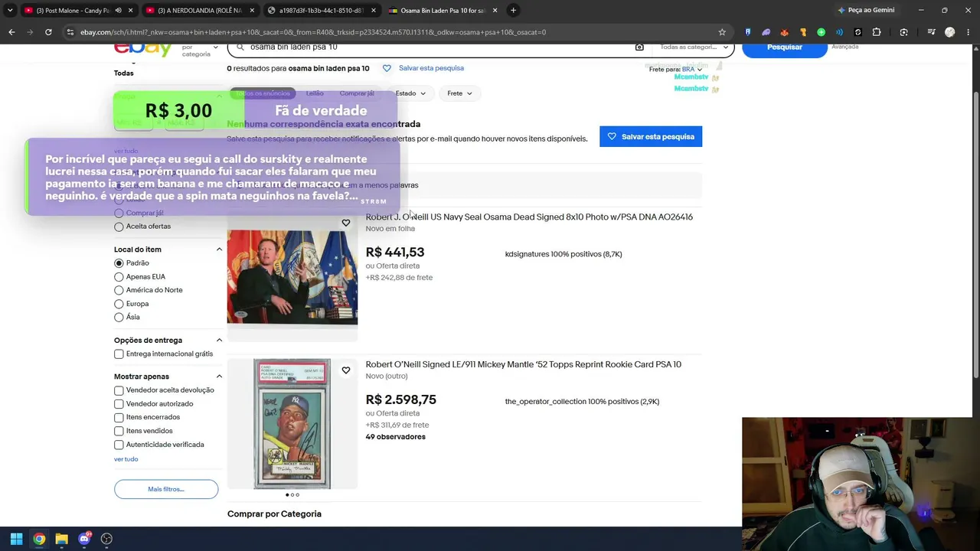980x551 pixels.
Task: Open new browser tab with plus button
Action: 513,10
